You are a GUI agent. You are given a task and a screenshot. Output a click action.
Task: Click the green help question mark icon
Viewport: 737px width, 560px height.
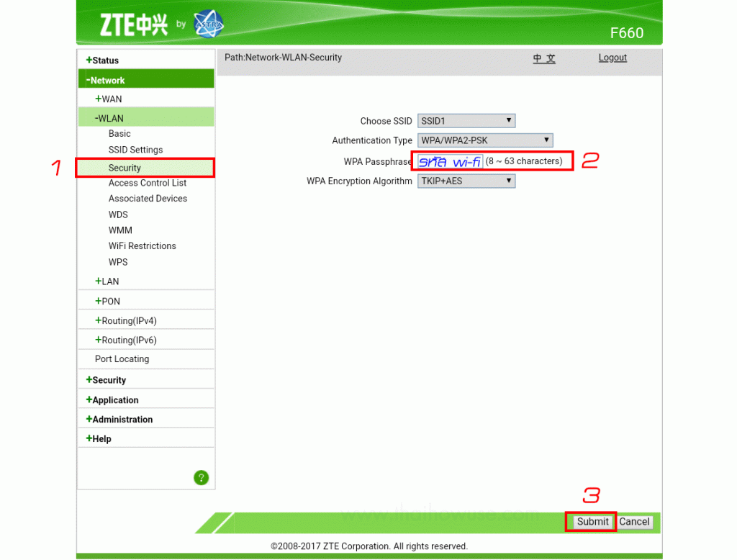tap(202, 478)
